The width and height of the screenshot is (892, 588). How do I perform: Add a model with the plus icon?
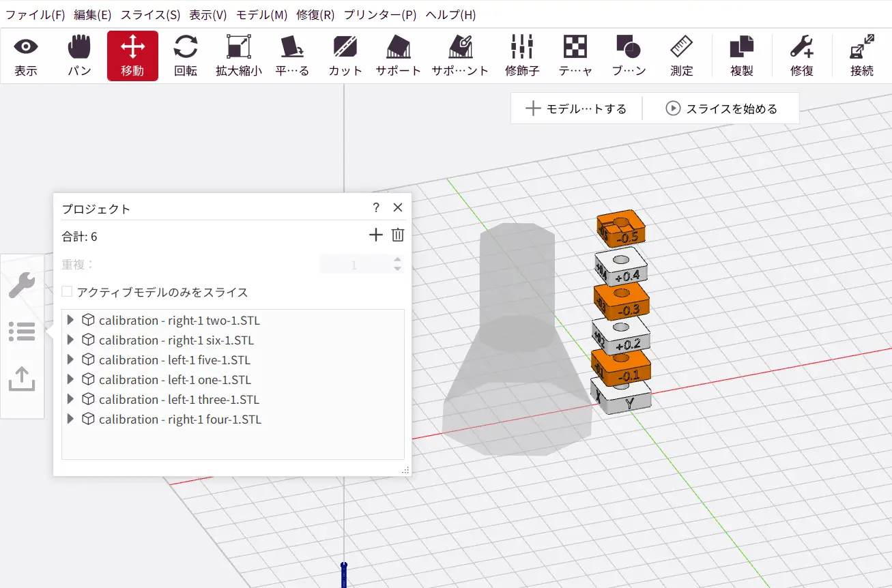pyautogui.click(x=375, y=235)
